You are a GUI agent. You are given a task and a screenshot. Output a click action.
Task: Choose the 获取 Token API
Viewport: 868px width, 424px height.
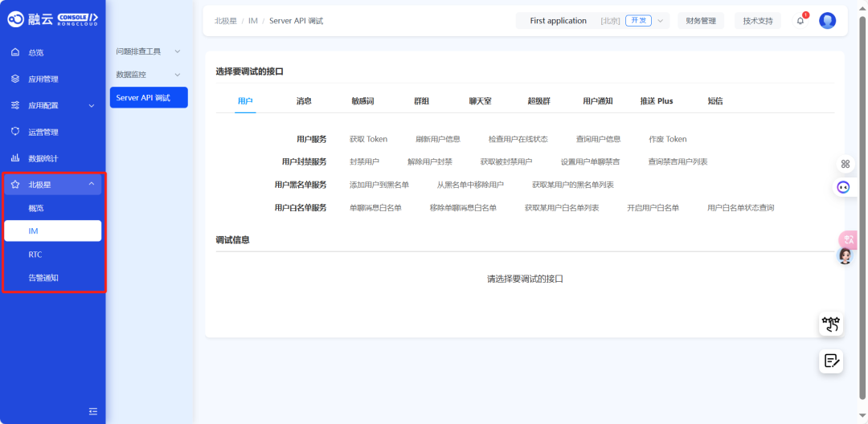pyautogui.click(x=368, y=139)
